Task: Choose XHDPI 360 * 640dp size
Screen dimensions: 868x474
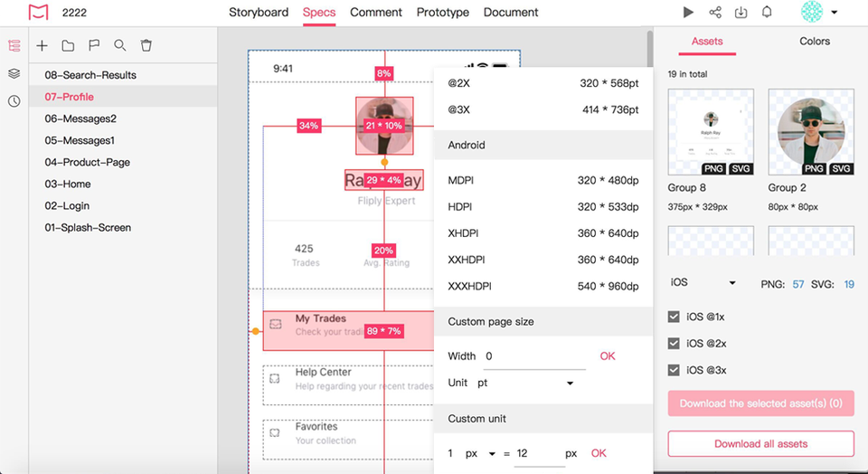Action: pos(543,233)
